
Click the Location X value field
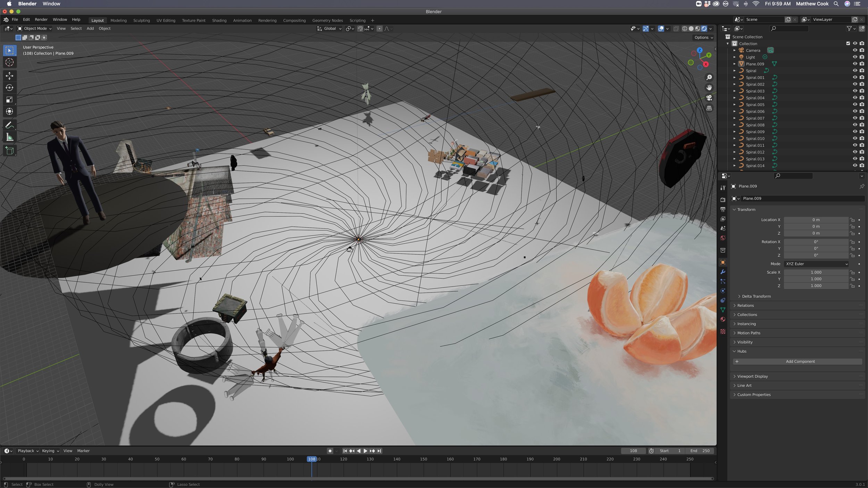tap(816, 220)
